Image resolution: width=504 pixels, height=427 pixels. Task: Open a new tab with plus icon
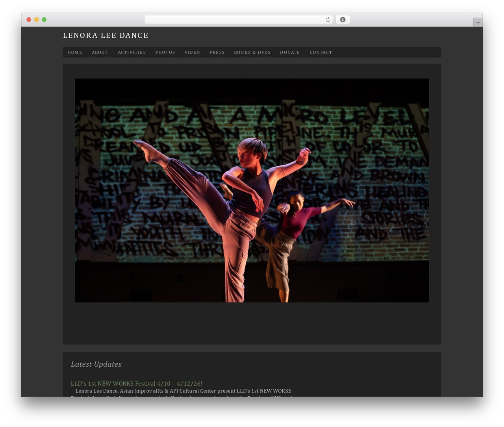pyautogui.click(x=478, y=22)
